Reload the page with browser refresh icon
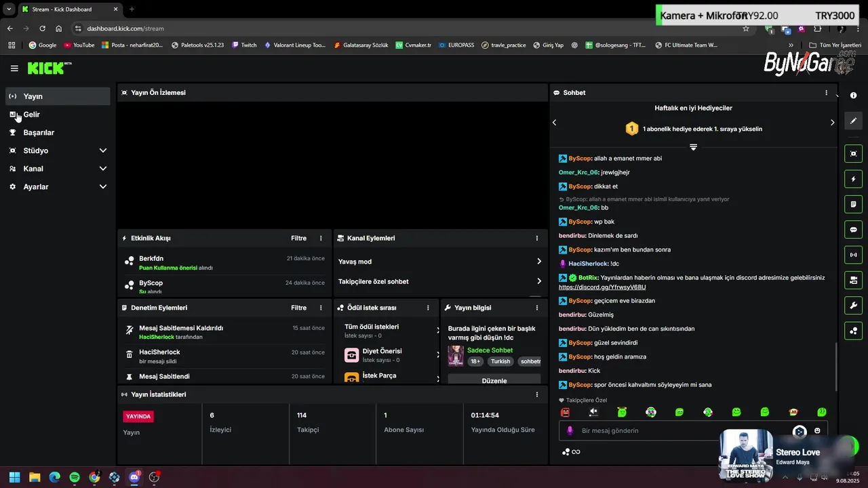 tap(42, 28)
